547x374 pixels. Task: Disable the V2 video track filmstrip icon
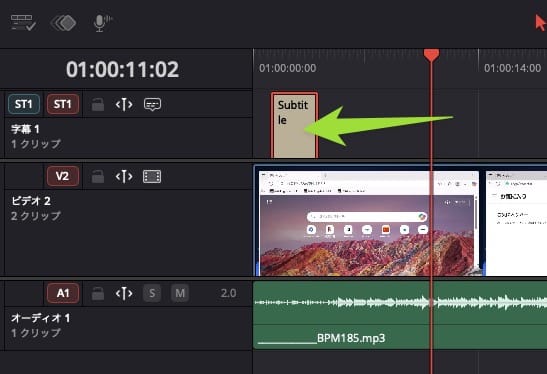(x=152, y=177)
